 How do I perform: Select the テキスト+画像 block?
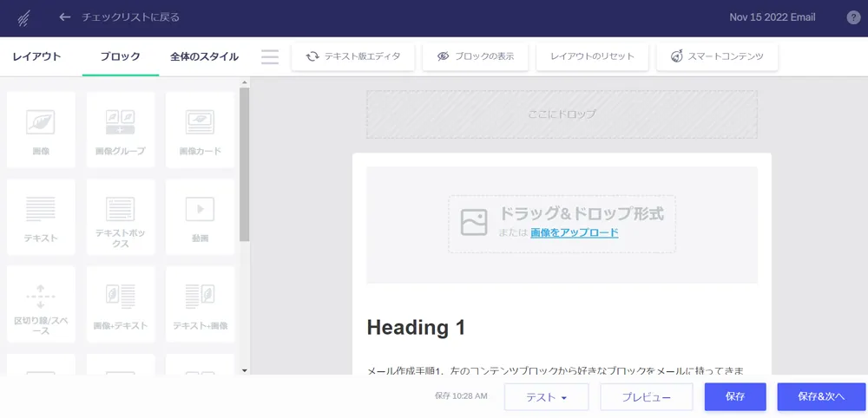(x=200, y=304)
